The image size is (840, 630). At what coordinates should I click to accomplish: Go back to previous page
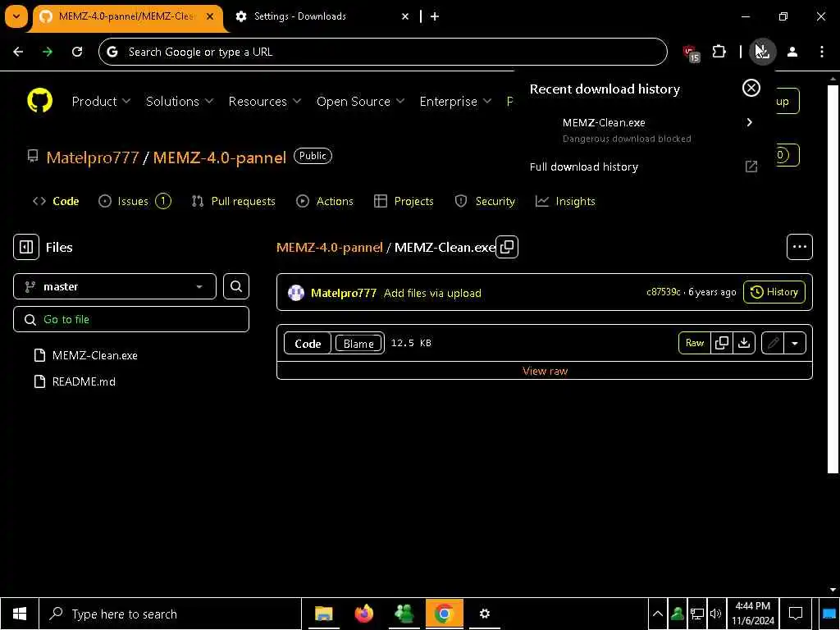pos(18,52)
